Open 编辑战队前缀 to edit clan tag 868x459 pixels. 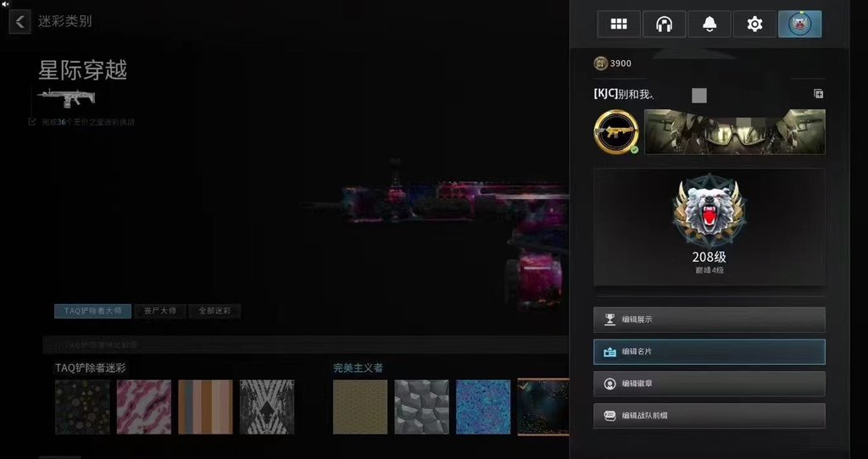click(709, 415)
